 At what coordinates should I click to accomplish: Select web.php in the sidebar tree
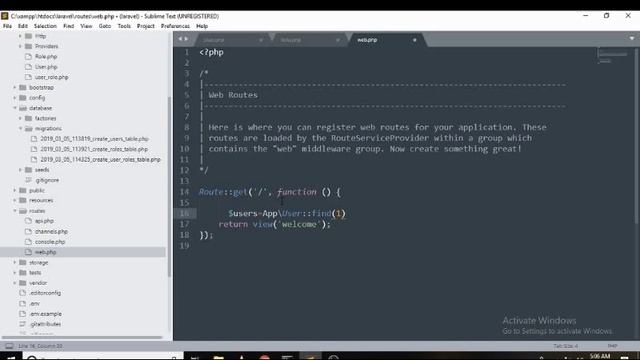(83, 252)
